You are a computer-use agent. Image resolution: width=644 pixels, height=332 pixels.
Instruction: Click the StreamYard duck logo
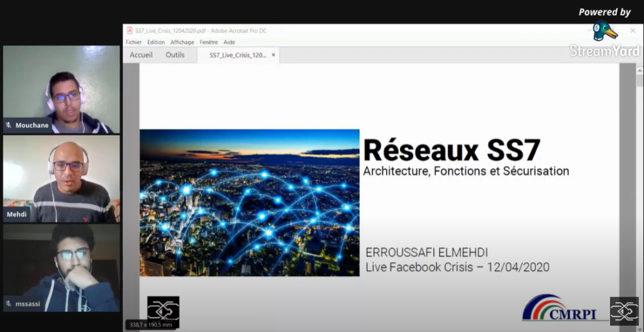coord(604,31)
